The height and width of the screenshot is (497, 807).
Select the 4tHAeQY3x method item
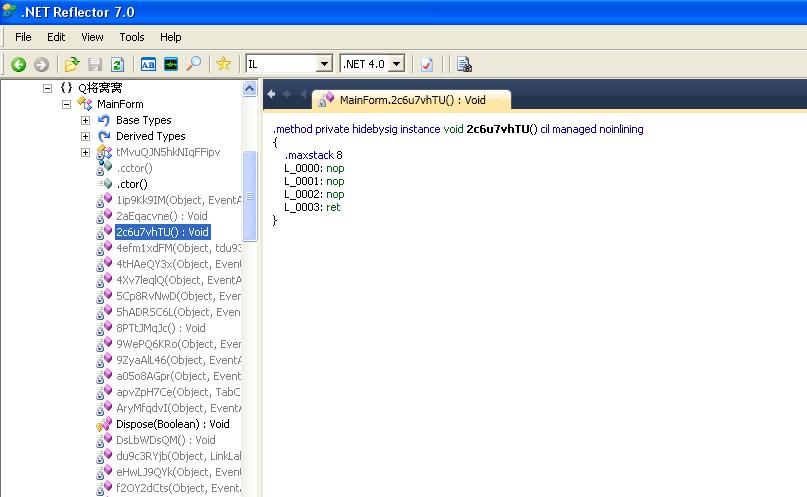point(178,264)
